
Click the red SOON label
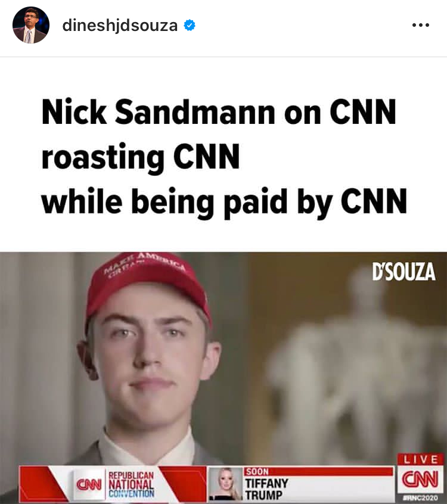(x=257, y=472)
